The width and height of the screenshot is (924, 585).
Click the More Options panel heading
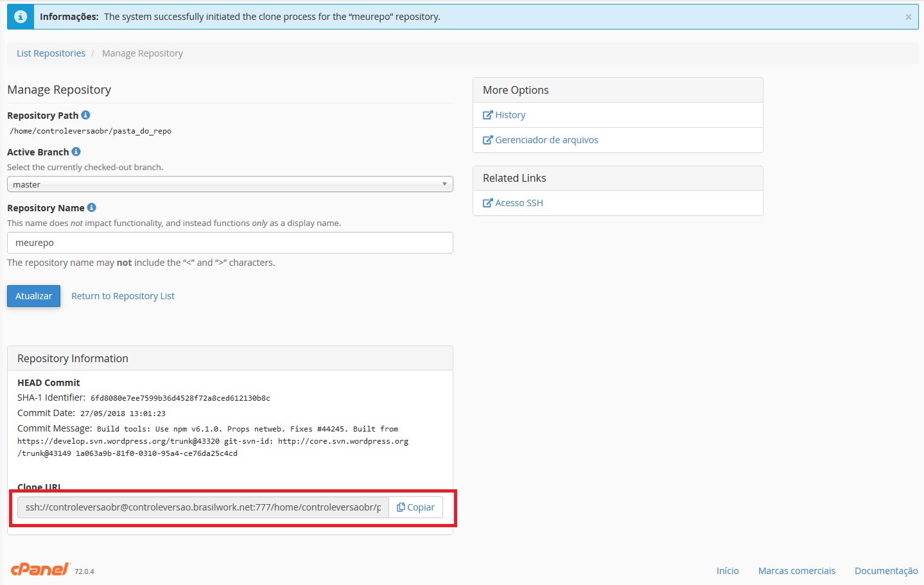point(516,90)
